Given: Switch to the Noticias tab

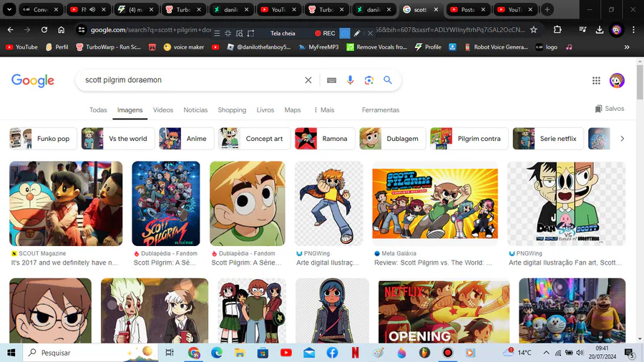Looking at the screenshot, I should [x=195, y=110].
